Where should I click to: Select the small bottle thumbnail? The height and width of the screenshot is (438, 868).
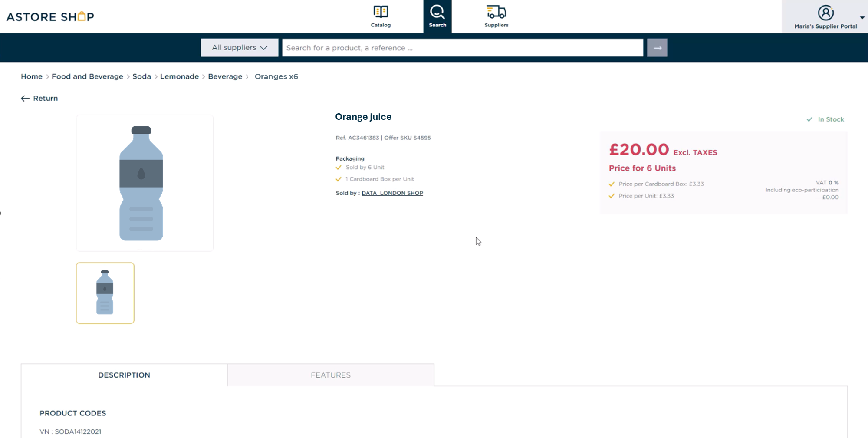point(105,293)
